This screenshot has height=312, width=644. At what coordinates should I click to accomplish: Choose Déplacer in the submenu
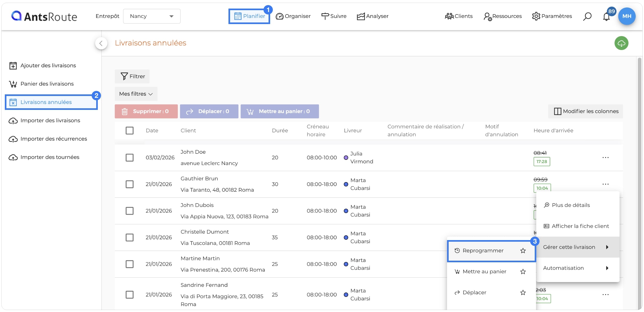click(x=491, y=292)
